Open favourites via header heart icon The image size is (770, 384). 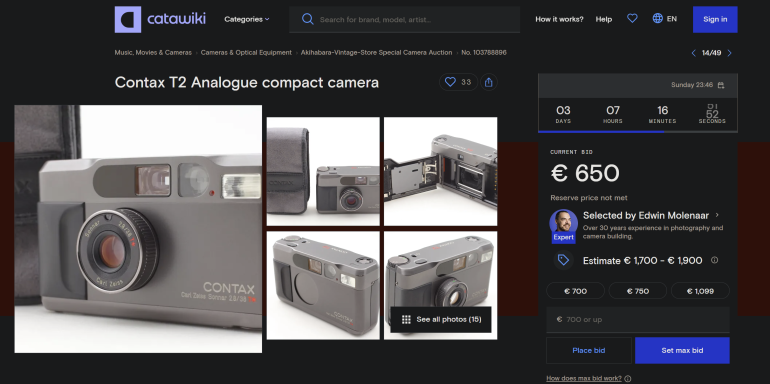632,19
